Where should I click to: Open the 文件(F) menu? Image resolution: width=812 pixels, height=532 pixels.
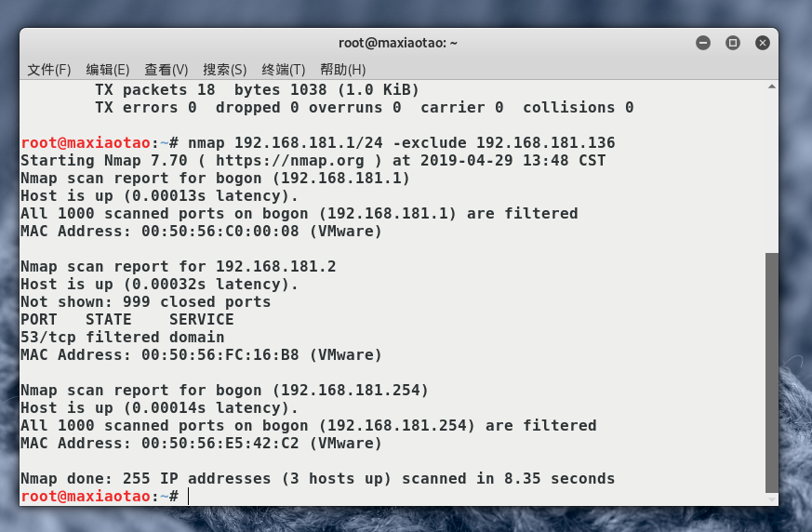pyautogui.click(x=48, y=70)
